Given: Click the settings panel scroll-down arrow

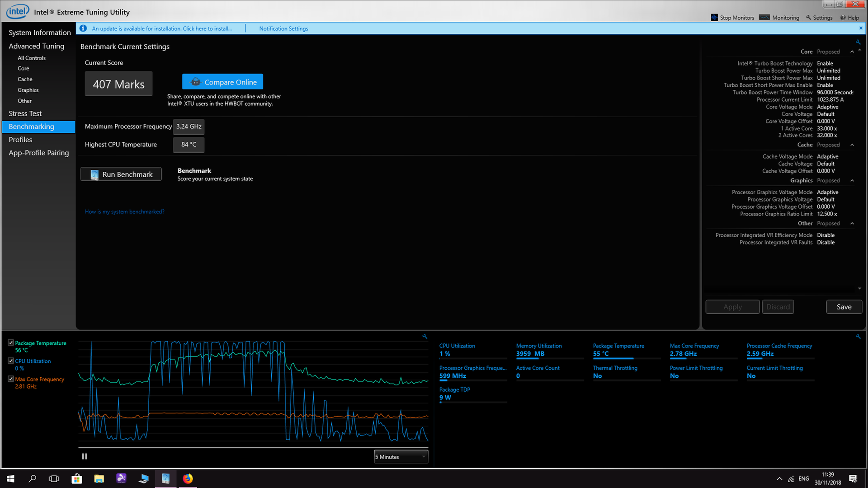Looking at the screenshot, I should [859, 288].
